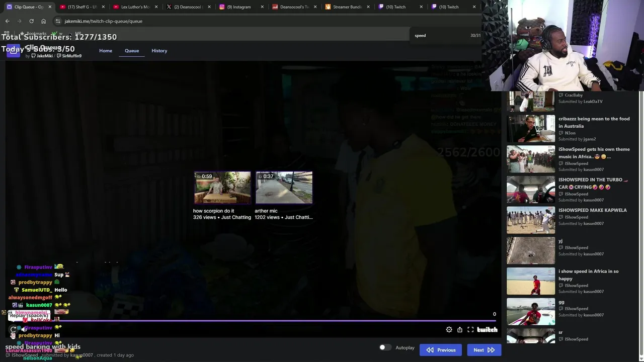The height and width of the screenshot is (362, 644).
Task: Select clip title 'cribazzz being mean to the food'
Action: pyautogui.click(x=594, y=122)
